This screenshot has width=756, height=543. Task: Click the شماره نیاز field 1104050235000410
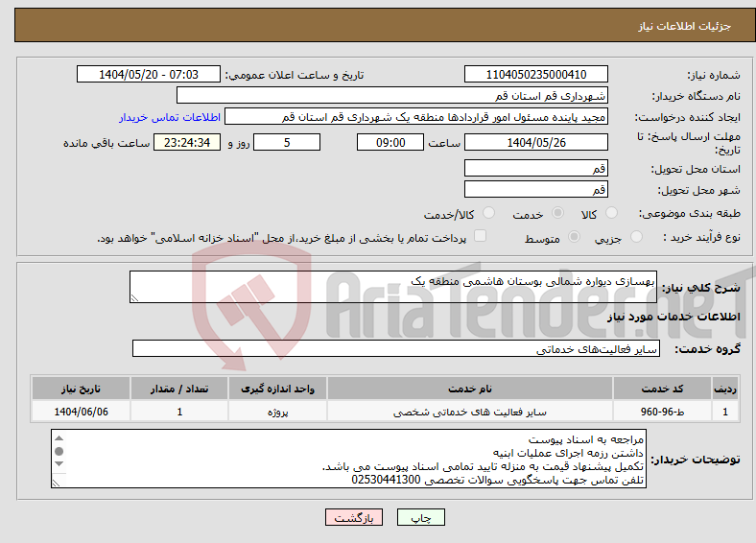[x=535, y=74]
